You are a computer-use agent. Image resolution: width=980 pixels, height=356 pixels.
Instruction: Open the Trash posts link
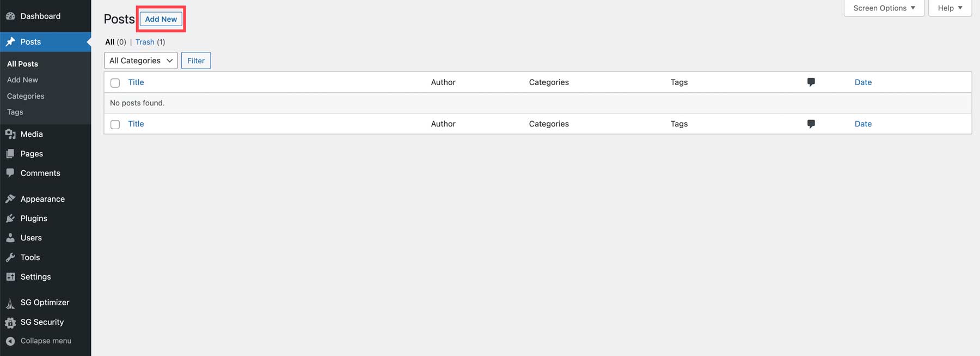pos(145,42)
